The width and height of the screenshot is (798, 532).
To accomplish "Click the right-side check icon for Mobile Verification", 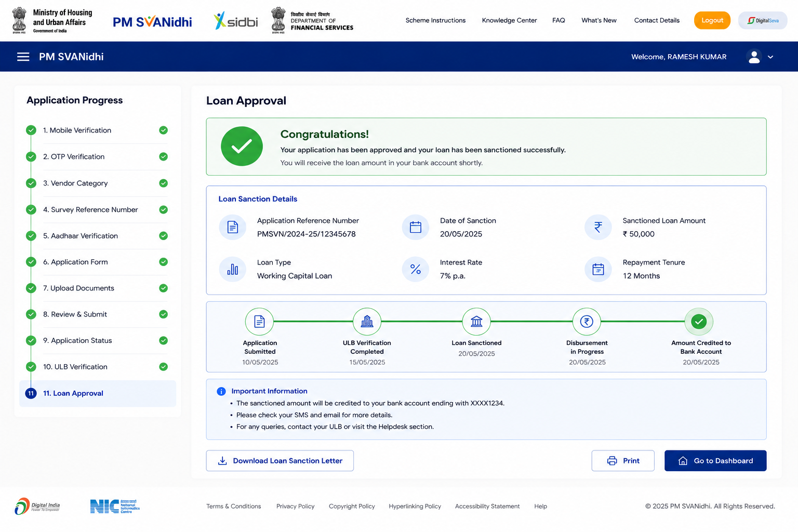I will click(163, 130).
